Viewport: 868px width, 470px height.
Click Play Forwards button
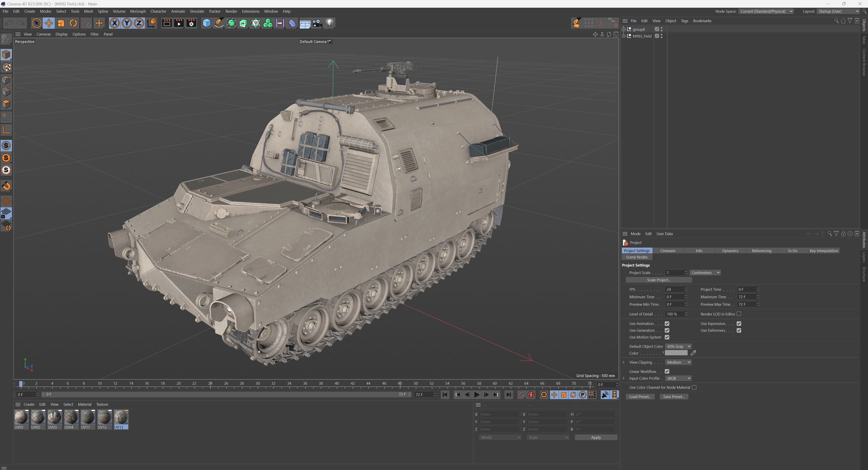(476, 395)
